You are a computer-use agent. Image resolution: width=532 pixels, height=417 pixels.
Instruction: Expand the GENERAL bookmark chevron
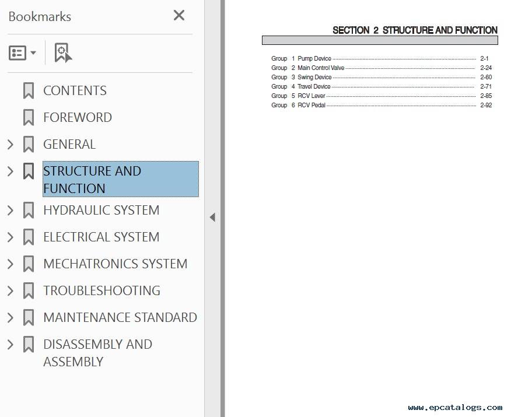[x=10, y=144]
